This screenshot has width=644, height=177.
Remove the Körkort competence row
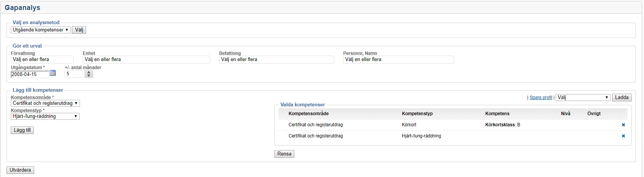(623, 125)
